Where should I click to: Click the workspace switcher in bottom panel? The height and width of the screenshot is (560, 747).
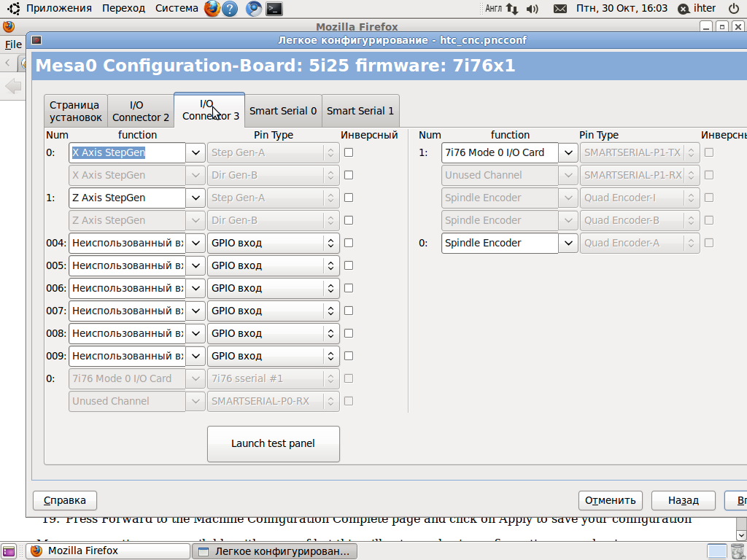(x=717, y=551)
